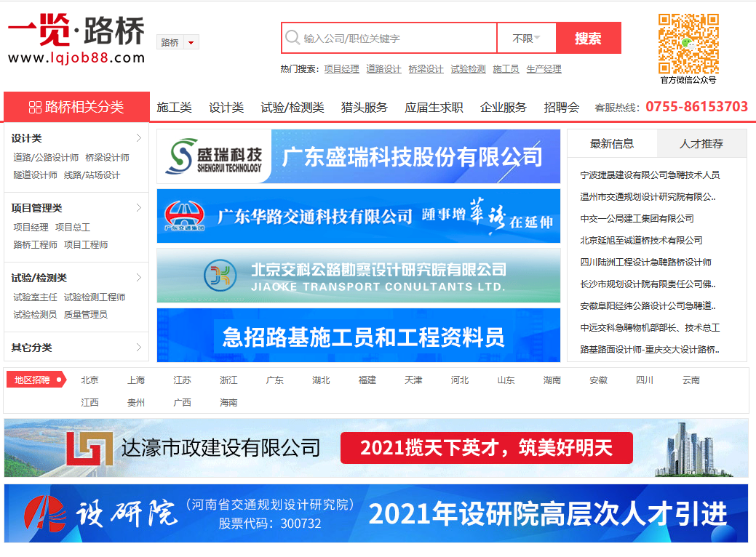Open the 设研院 2021 talent banner
The height and width of the screenshot is (557, 756).
pos(376,513)
